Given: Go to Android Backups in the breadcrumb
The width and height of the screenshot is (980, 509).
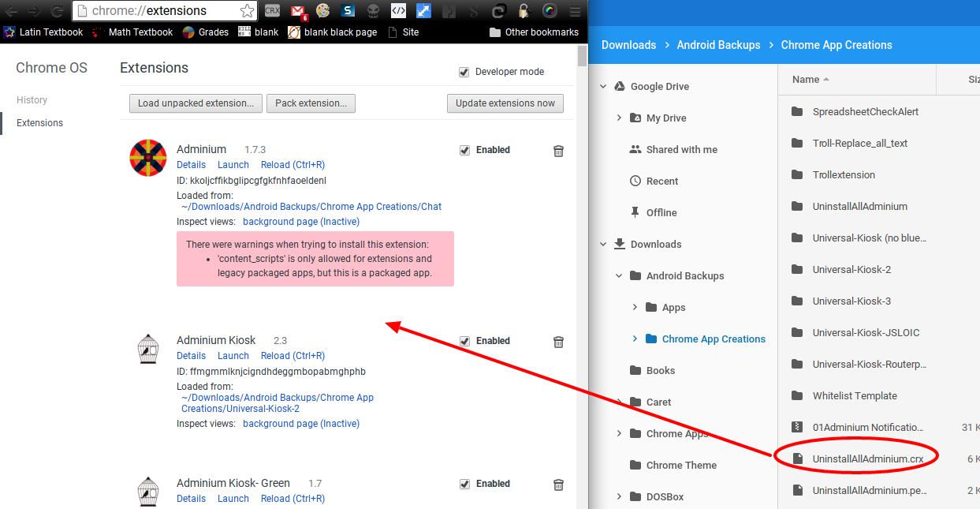Looking at the screenshot, I should (x=718, y=45).
